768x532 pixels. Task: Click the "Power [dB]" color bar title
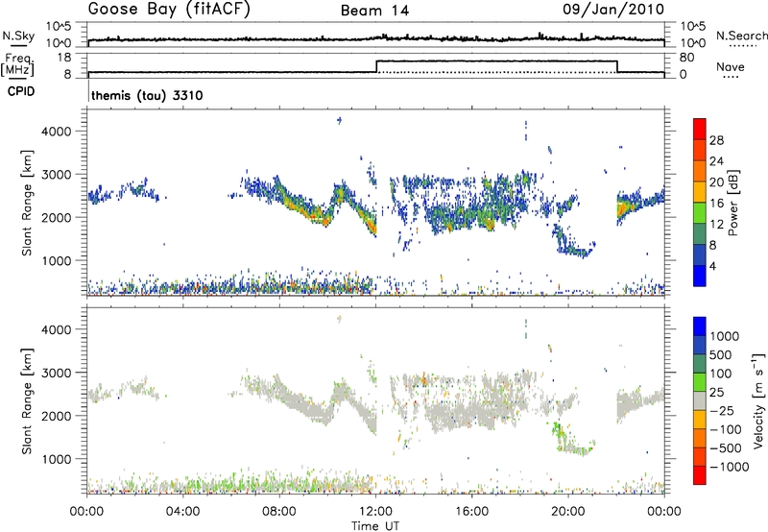733,203
